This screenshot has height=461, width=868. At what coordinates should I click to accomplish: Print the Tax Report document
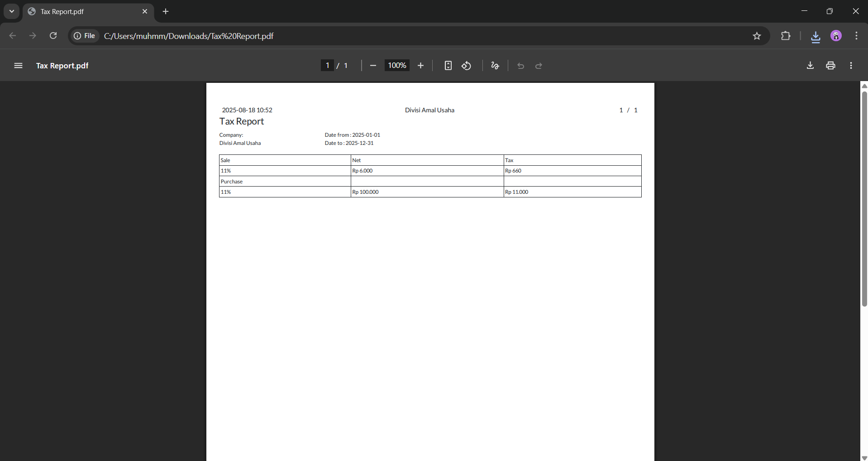pyautogui.click(x=830, y=66)
